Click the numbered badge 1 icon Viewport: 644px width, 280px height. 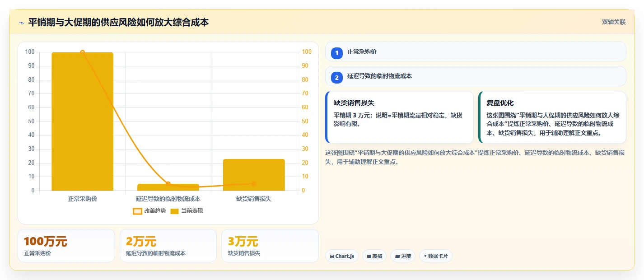(337, 53)
